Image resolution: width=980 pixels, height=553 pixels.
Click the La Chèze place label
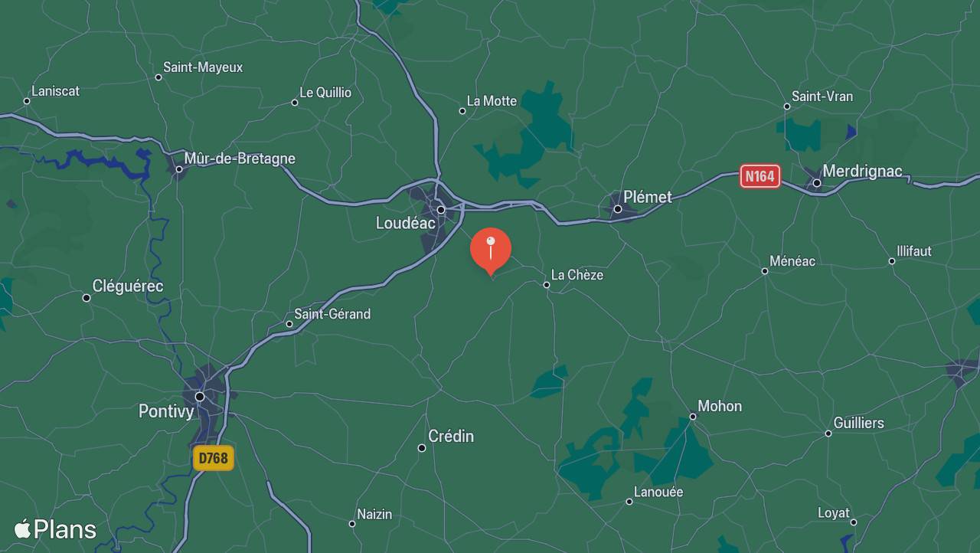click(x=577, y=275)
